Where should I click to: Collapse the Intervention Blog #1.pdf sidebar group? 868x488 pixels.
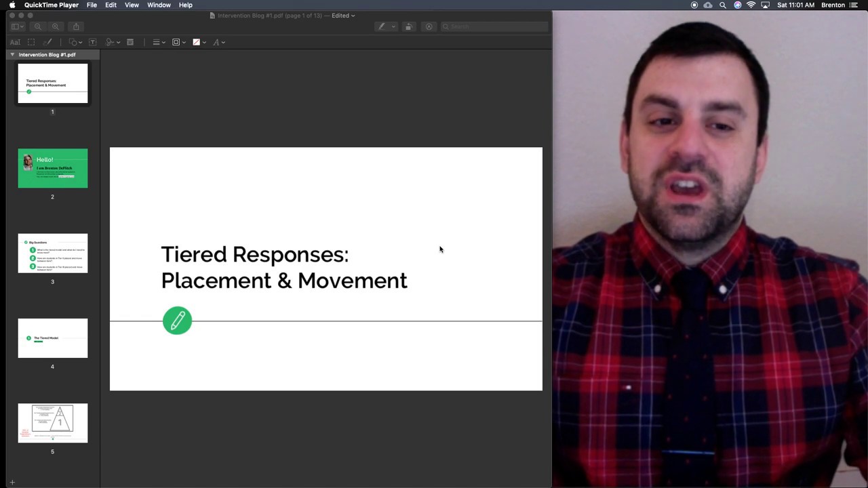[12, 54]
